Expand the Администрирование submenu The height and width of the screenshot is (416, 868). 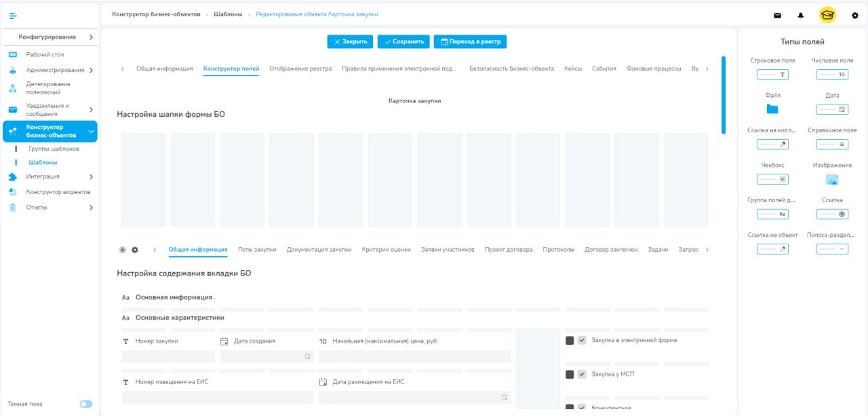click(x=91, y=70)
